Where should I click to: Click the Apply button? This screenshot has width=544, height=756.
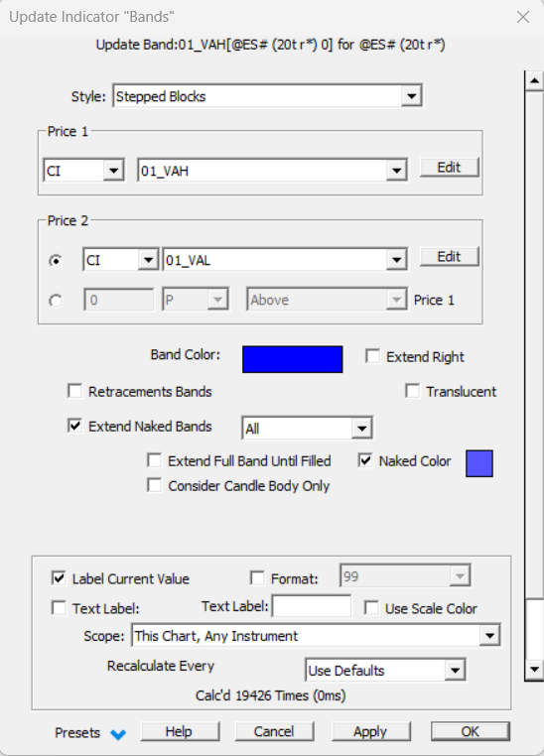pos(370,731)
